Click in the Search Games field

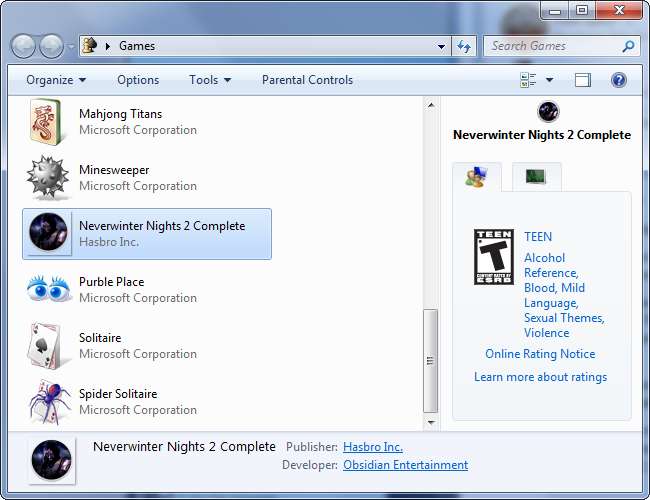[552, 46]
